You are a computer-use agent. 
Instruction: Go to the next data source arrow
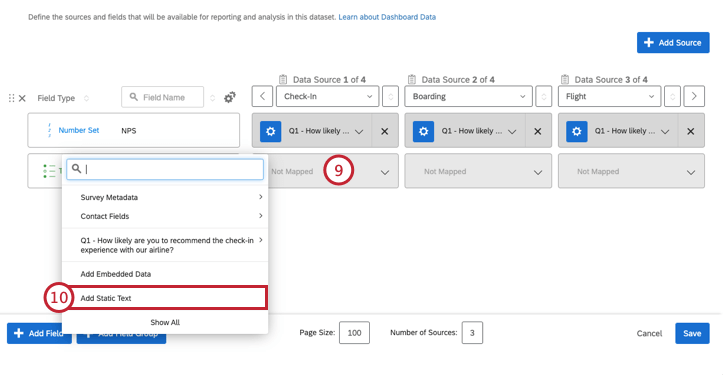point(694,96)
